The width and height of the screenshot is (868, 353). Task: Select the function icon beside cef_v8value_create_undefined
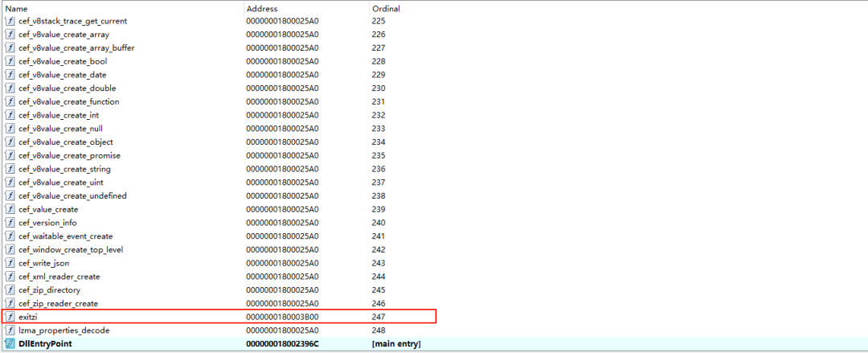point(10,195)
